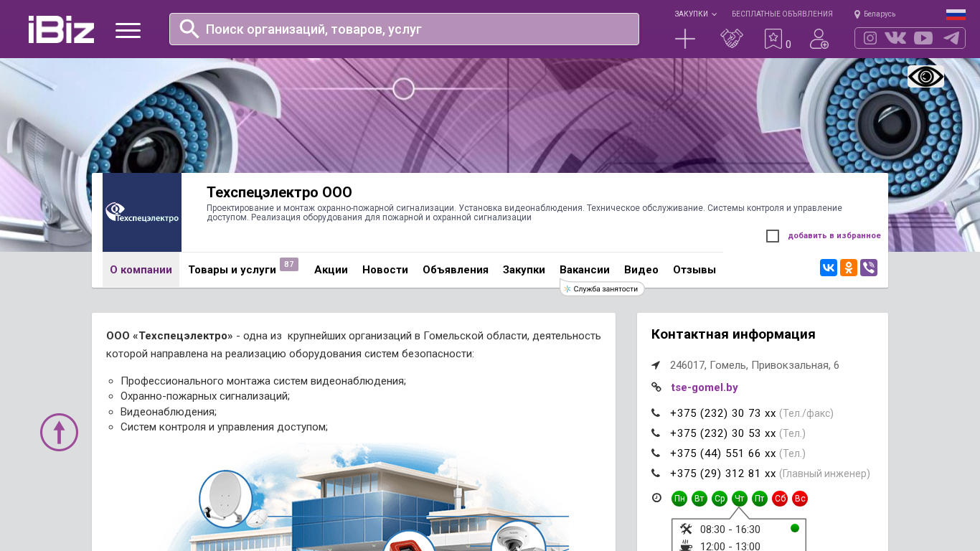Click the user registration icon
This screenshot has width=980, height=551.
click(x=819, y=39)
